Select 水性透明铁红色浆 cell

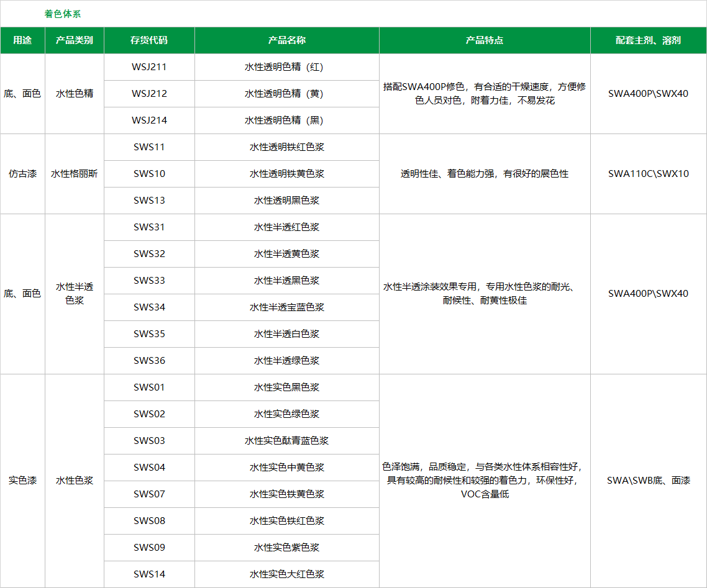(x=287, y=147)
